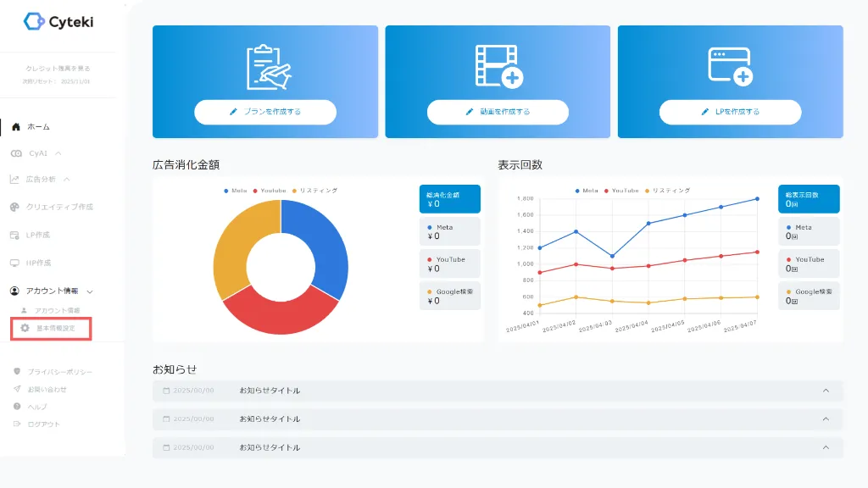The height and width of the screenshot is (488, 868).
Task: Collapse the アカウント情報 sidebar section
Action: point(89,291)
